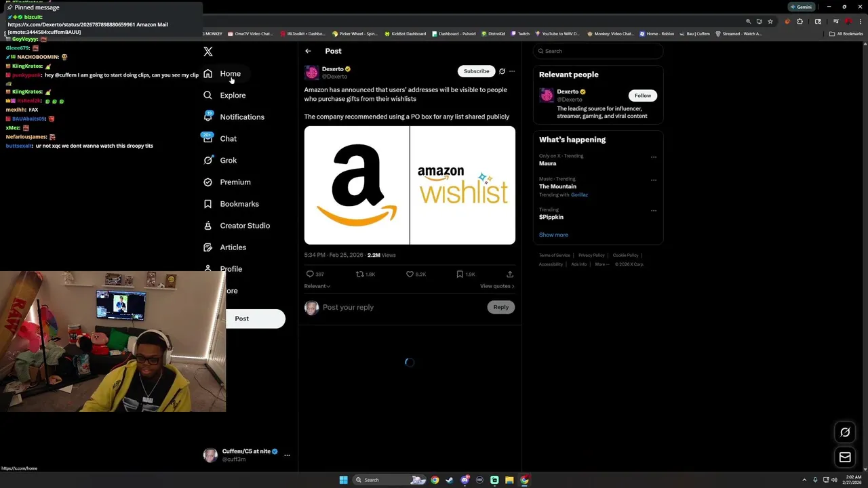Open the Windows Start menu
The height and width of the screenshot is (488, 868).
tap(344, 480)
